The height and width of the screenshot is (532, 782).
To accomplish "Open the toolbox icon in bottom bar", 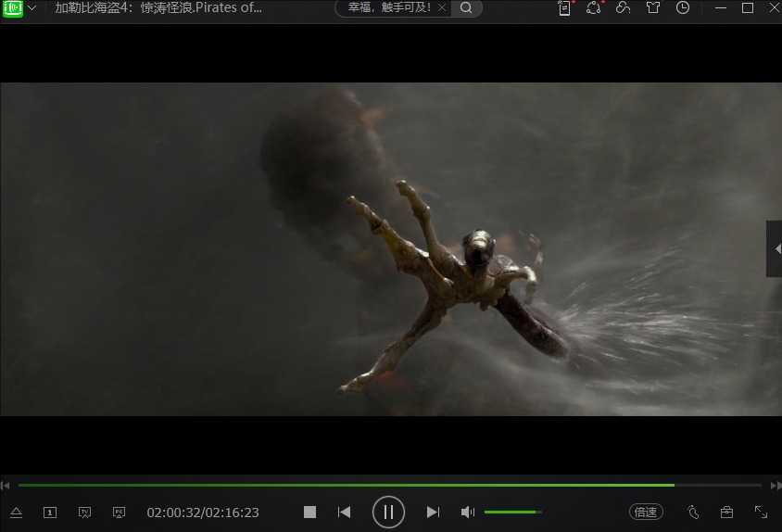I will coord(726,512).
